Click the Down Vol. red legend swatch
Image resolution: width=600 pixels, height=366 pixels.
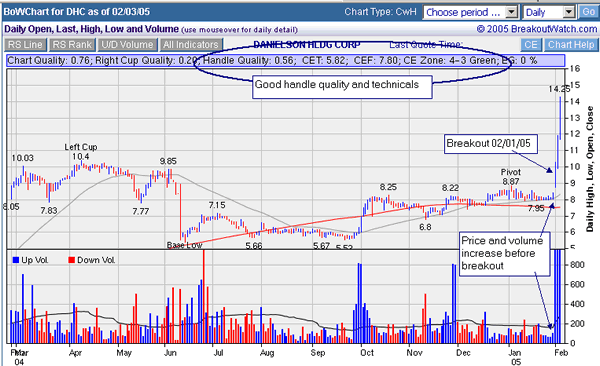(72, 260)
